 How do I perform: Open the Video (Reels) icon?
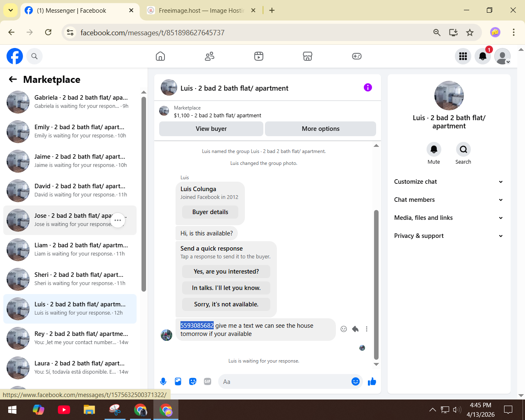click(x=259, y=56)
